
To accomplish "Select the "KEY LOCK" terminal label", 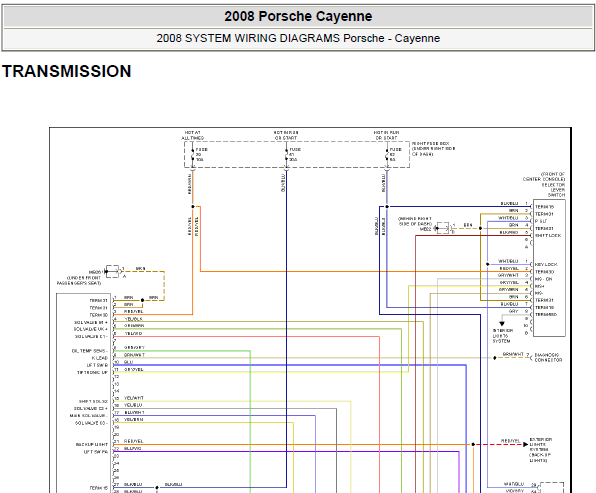I will (546, 264).
